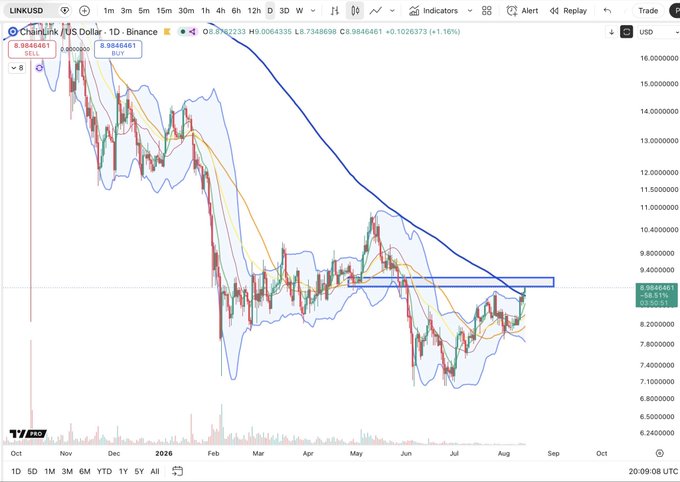This screenshot has height=482, width=680.
Task: Open chart settings gear icon bottom right
Action: click(x=660, y=453)
